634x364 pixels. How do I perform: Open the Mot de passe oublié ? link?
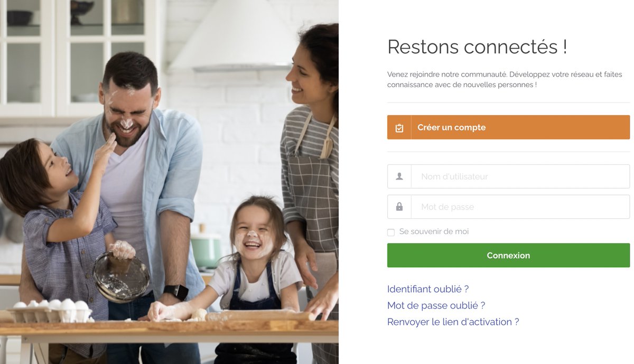click(x=436, y=305)
